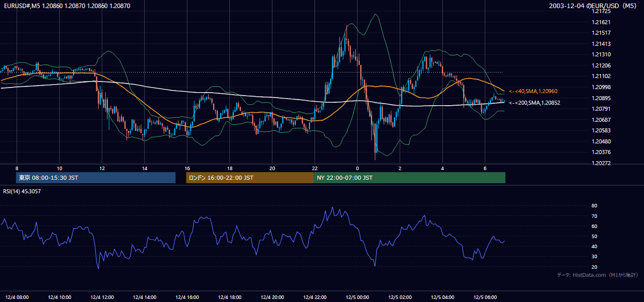Select the ロンドン 16:00-22:00 JST session bar
This screenshot has width=644, height=302.
click(x=250, y=178)
